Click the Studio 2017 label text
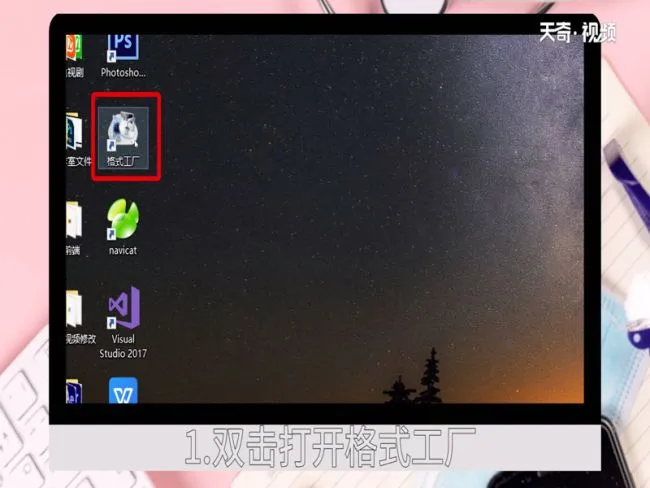This screenshot has height=488, width=650. click(123, 353)
